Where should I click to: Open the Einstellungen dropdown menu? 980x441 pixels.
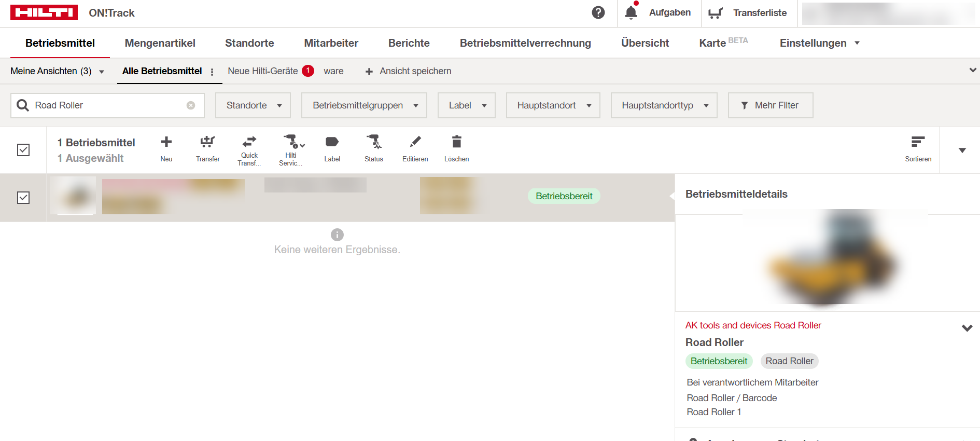click(x=820, y=43)
